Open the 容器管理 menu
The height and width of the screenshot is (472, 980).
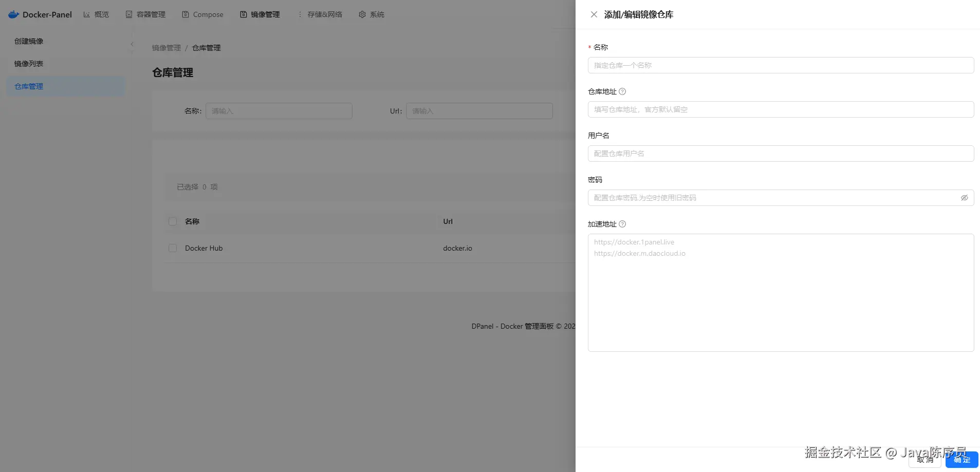point(145,14)
